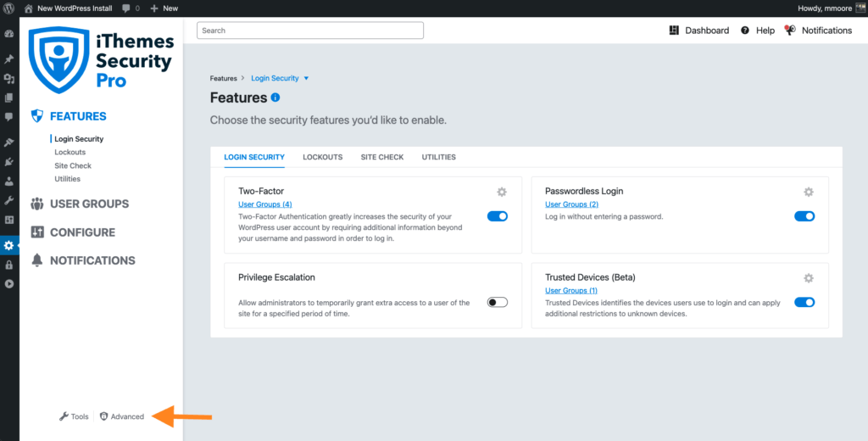Viewport: 868px width, 441px height.
Task: Open Passwordless Login User Groups (2) link
Action: point(572,204)
